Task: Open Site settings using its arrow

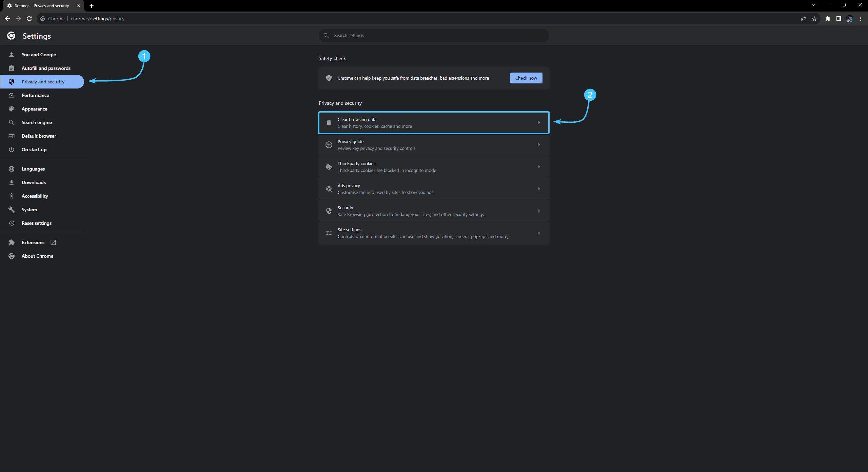Action: [539, 233]
